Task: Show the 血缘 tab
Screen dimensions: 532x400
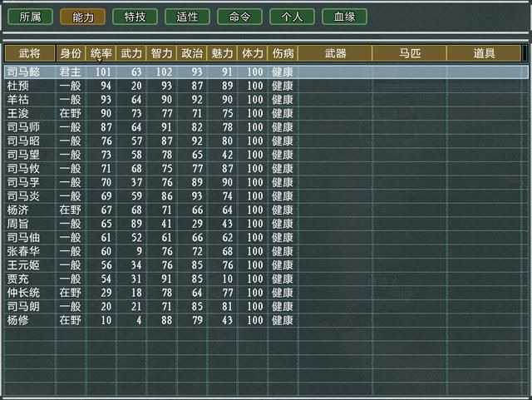Action: click(x=344, y=16)
